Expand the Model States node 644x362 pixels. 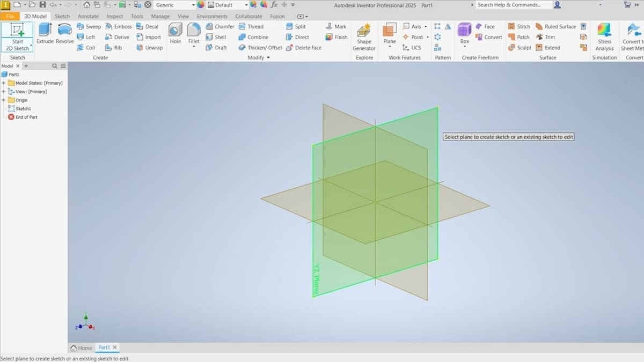4,83
